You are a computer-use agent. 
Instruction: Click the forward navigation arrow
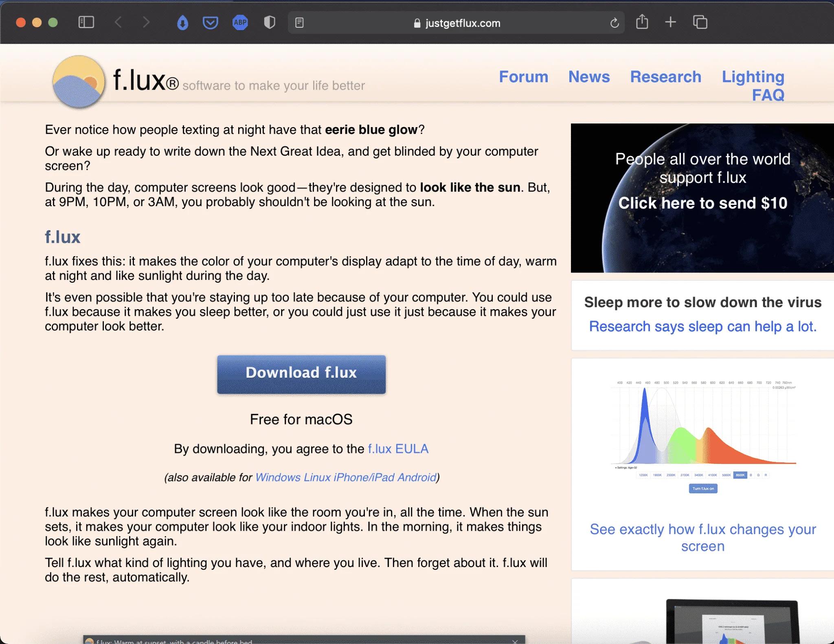coord(146,22)
